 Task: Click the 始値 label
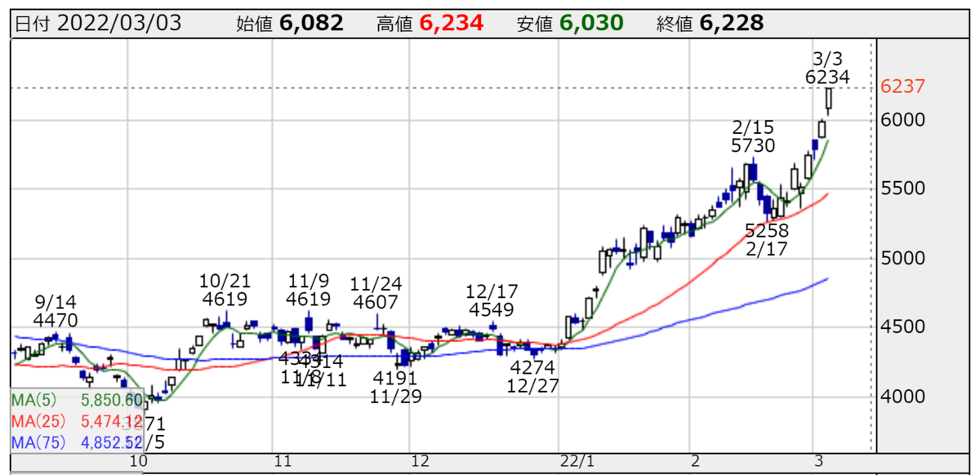[x=255, y=24]
